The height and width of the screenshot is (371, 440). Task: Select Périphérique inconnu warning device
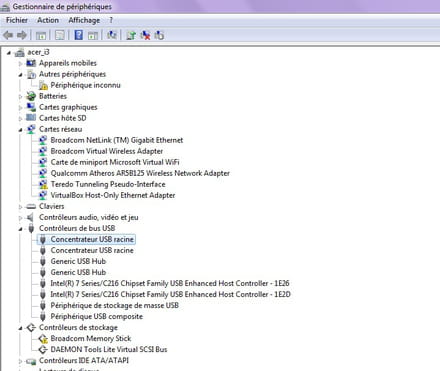tap(85, 85)
